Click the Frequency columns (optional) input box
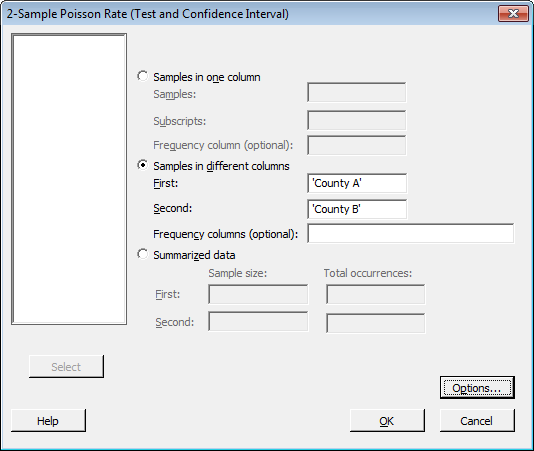The image size is (534, 451). pos(410,233)
